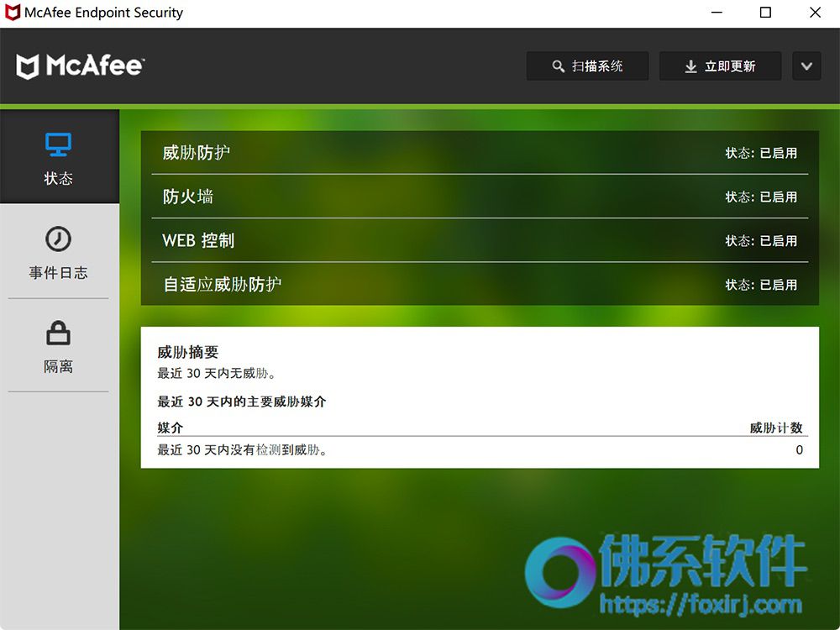Click the 立即更新 update now button
The image size is (840, 630).
click(720, 66)
